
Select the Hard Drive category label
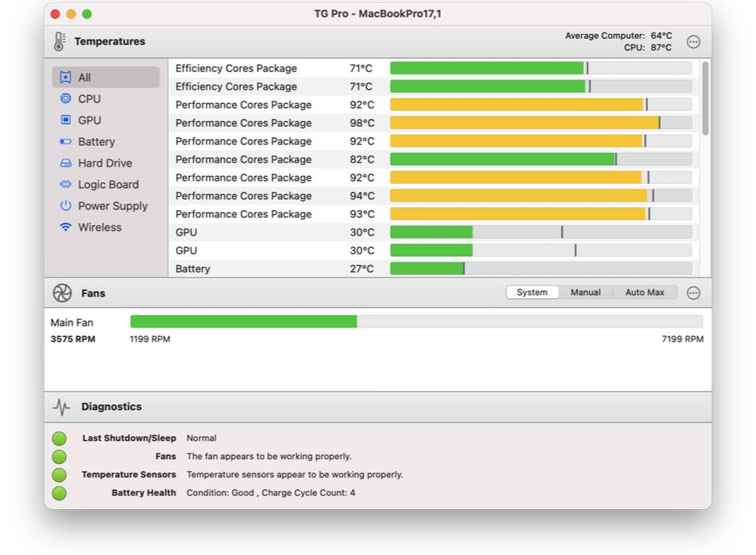(x=105, y=163)
